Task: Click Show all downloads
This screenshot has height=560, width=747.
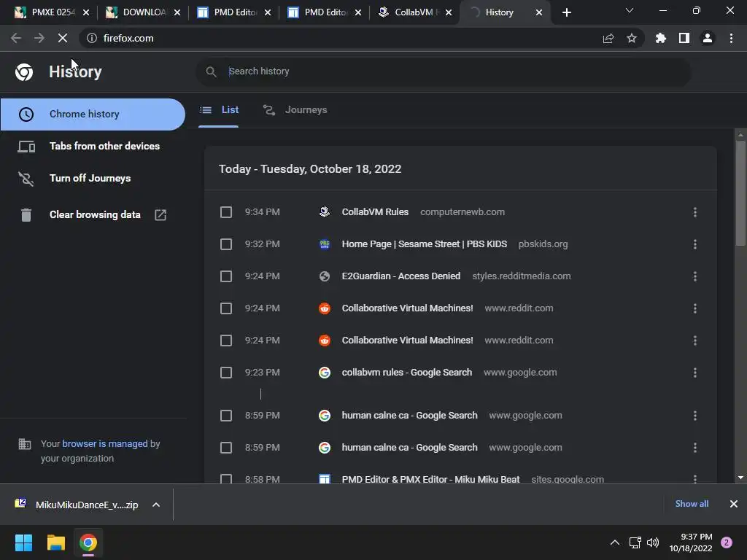Action: [x=692, y=504]
